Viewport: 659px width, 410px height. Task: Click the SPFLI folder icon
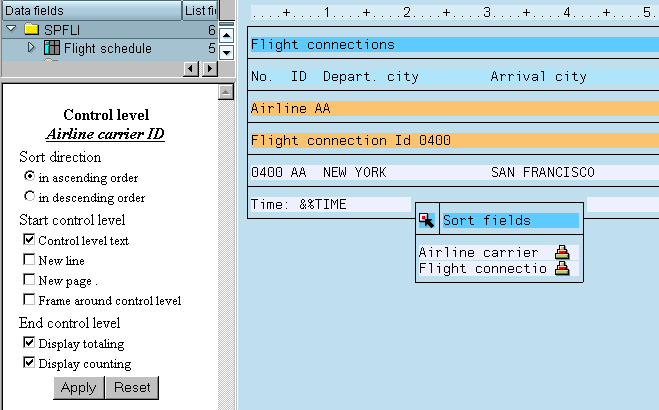(x=32, y=30)
